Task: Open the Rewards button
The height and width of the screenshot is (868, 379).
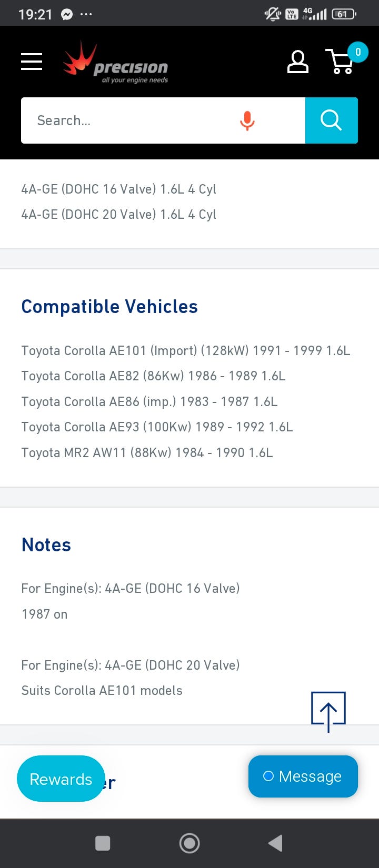Action: point(61,779)
